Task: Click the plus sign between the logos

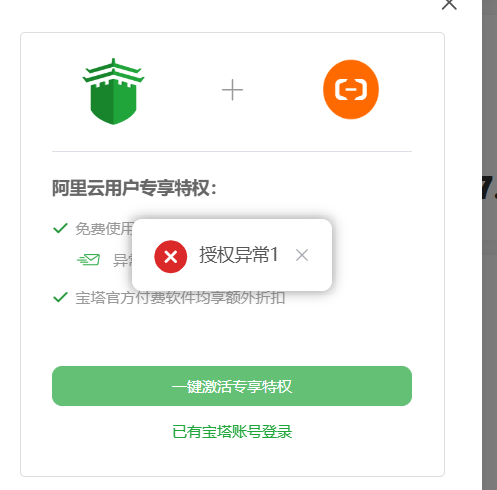Action: (232, 90)
